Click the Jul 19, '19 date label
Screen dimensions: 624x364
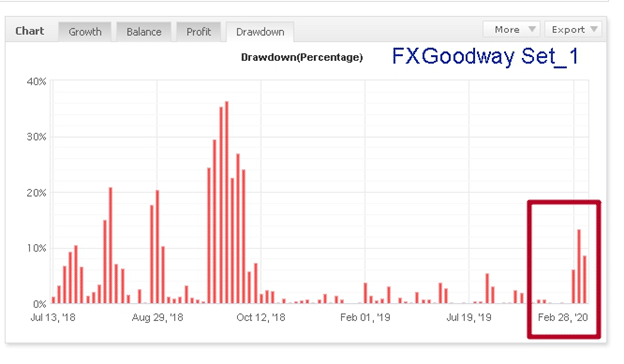[469, 317]
